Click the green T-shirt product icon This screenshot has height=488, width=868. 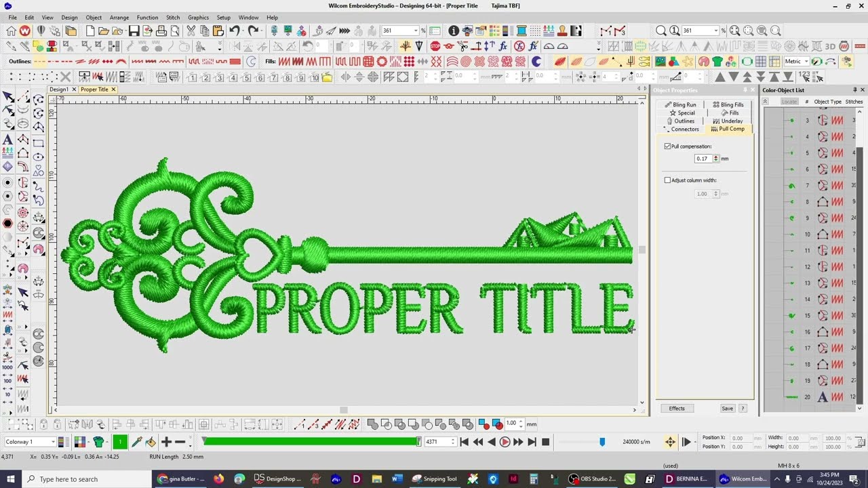[x=717, y=62]
